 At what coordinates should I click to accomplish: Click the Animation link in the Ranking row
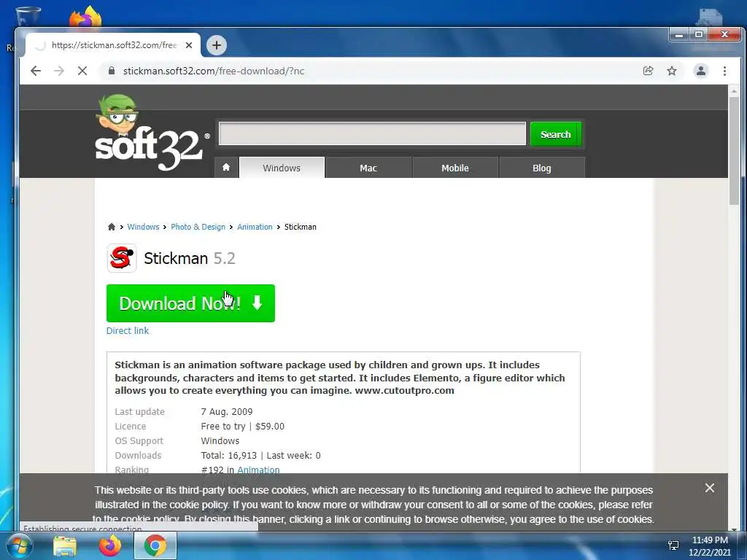[x=258, y=470]
